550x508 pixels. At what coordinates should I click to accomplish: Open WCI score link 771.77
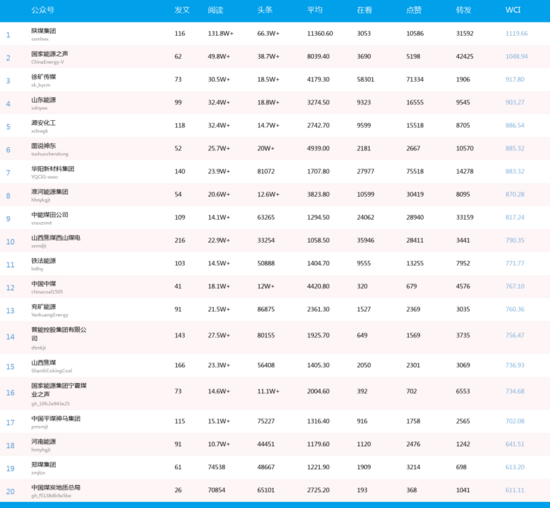pos(515,263)
